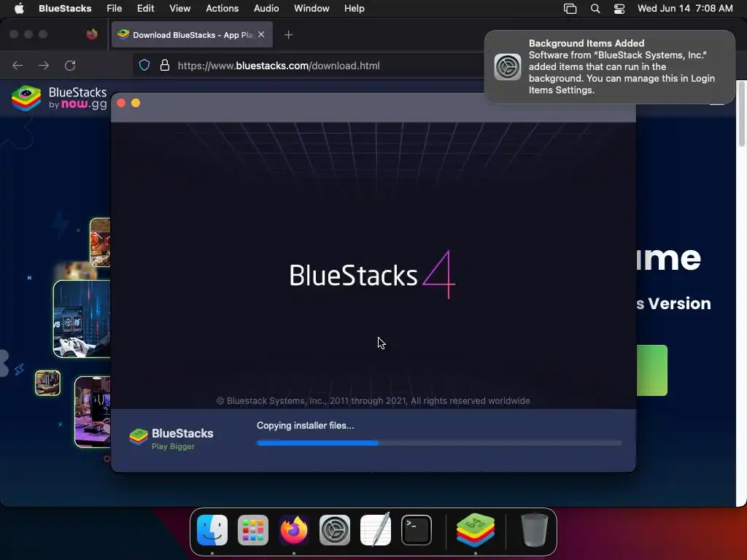
Task: Click the Firefox icon in tab bar
Action: (x=92, y=34)
